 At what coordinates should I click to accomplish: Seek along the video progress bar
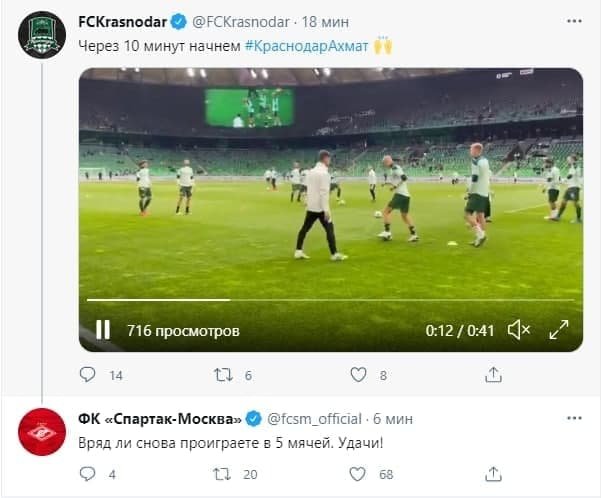pos(330,299)
